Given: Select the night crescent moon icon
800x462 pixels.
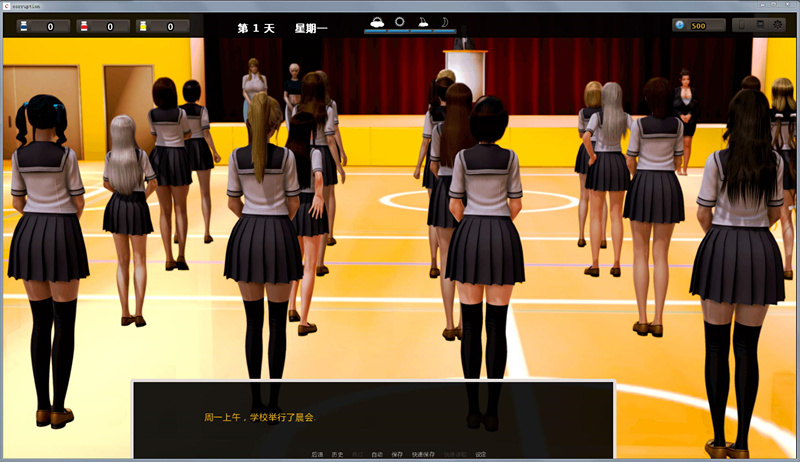Looking at the screenshot, I should point(446,22).
